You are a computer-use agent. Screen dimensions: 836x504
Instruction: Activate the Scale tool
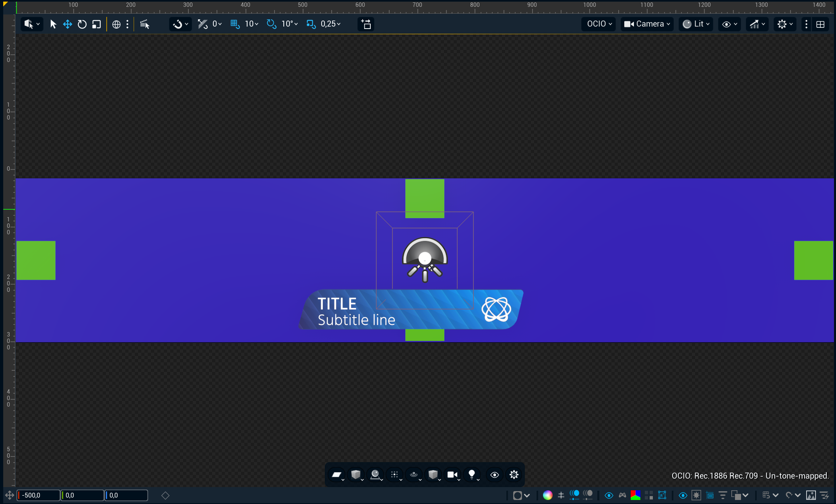[97, 24]
